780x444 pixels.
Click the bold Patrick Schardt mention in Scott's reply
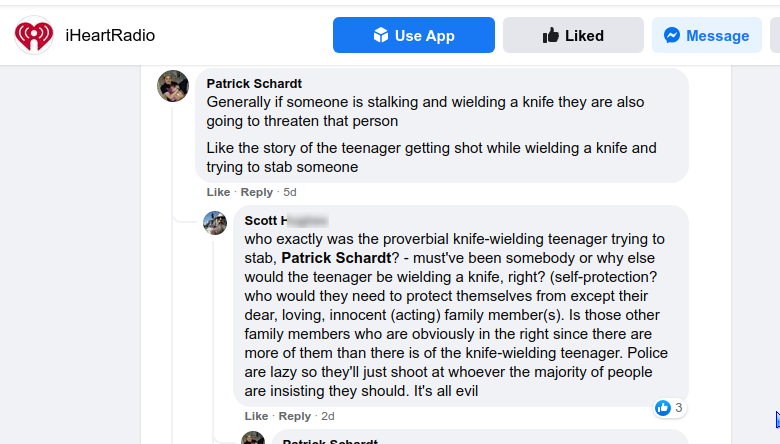click(x=336, y=257)
